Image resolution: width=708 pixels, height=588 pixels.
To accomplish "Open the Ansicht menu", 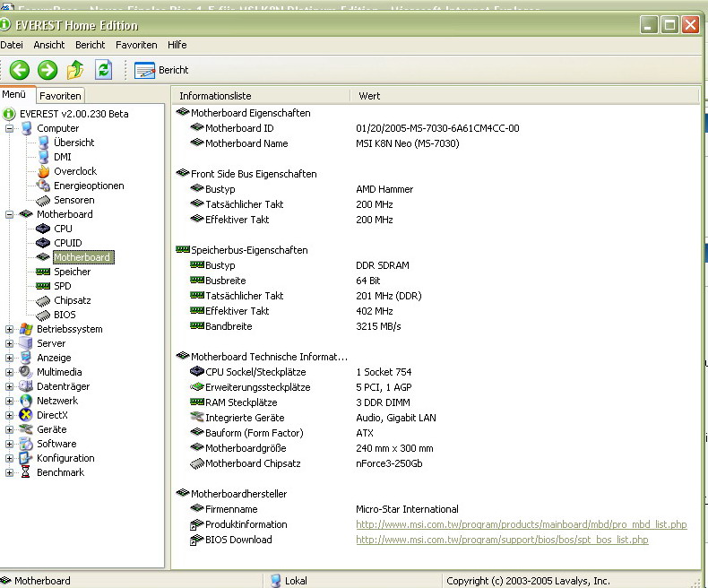I will tap(48, 45).
